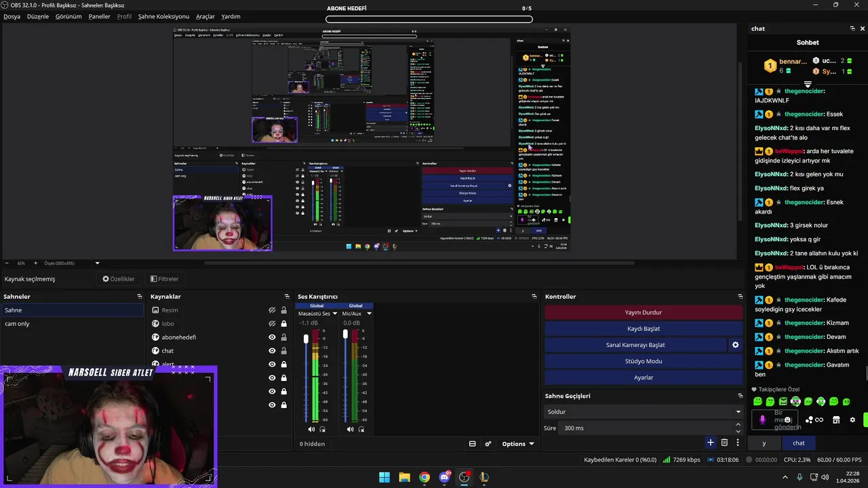Viewport: 868px width, 488px height.
Task: Open Google Chrome from taskbar
Action: (425, 477)
